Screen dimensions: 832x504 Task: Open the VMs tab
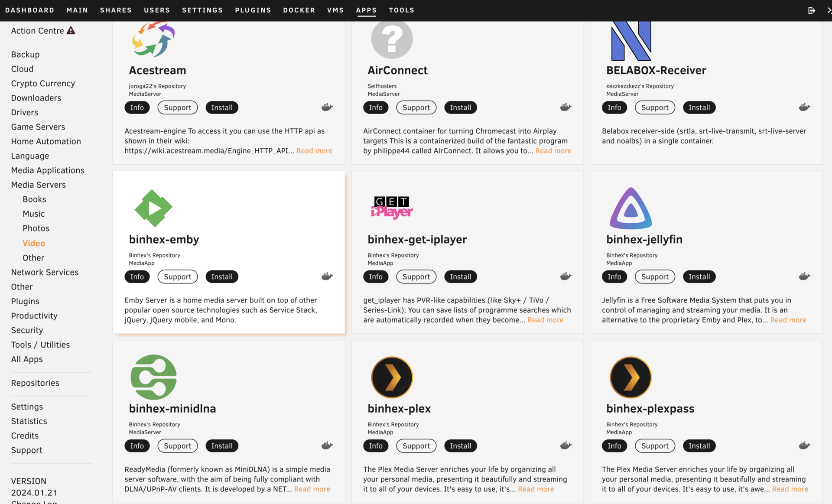point(335,10)
